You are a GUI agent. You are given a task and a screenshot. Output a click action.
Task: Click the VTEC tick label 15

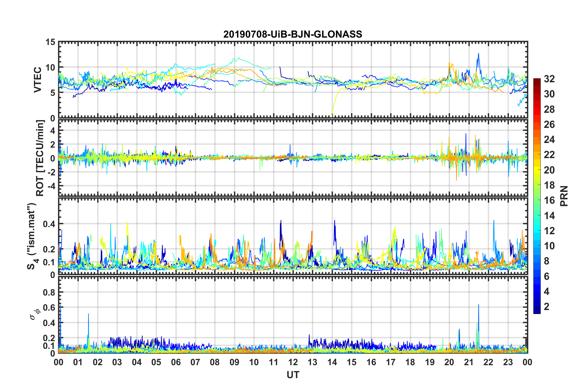50,42
